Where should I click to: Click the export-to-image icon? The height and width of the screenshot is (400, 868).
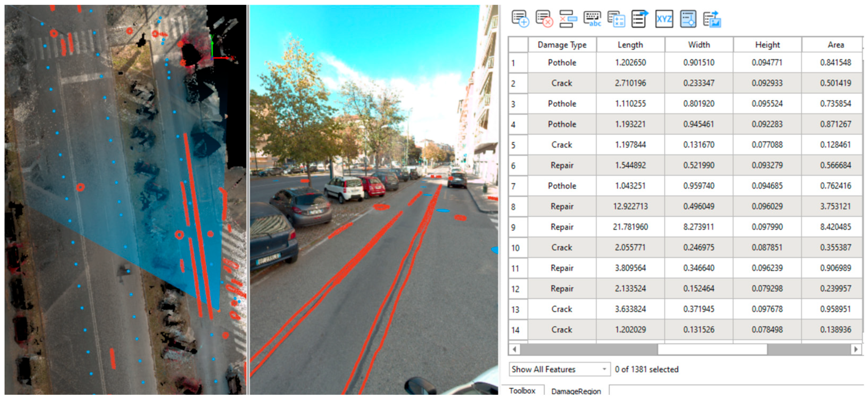point(712,19)
